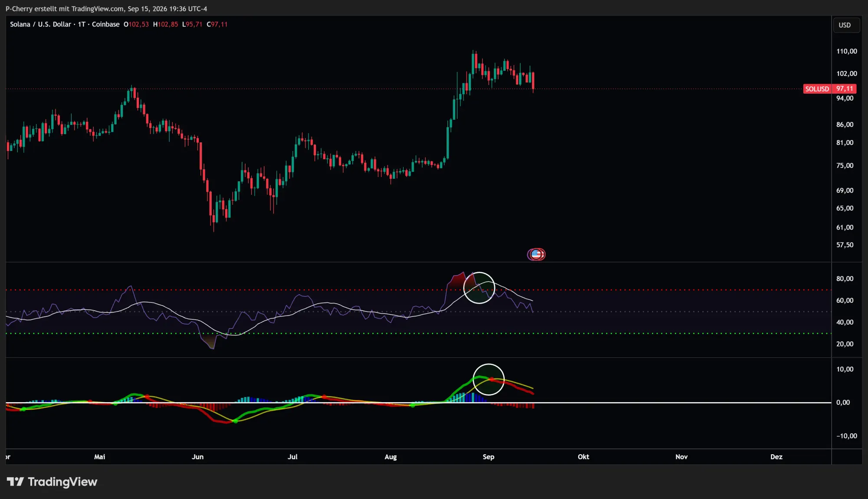This screenshot has height=499, width=868.
Task: Click the Nov label on time axis
Action: pos(681,457)
